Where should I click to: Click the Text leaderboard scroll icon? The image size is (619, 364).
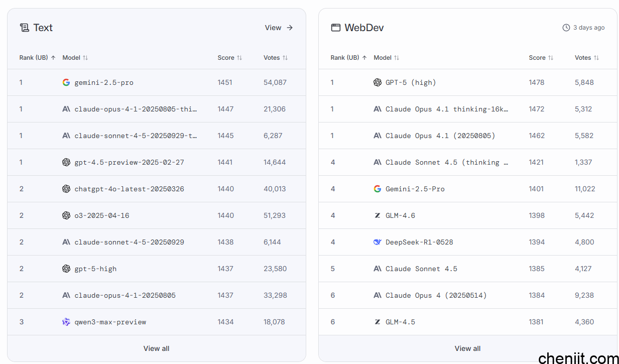[x=24, y=28]
